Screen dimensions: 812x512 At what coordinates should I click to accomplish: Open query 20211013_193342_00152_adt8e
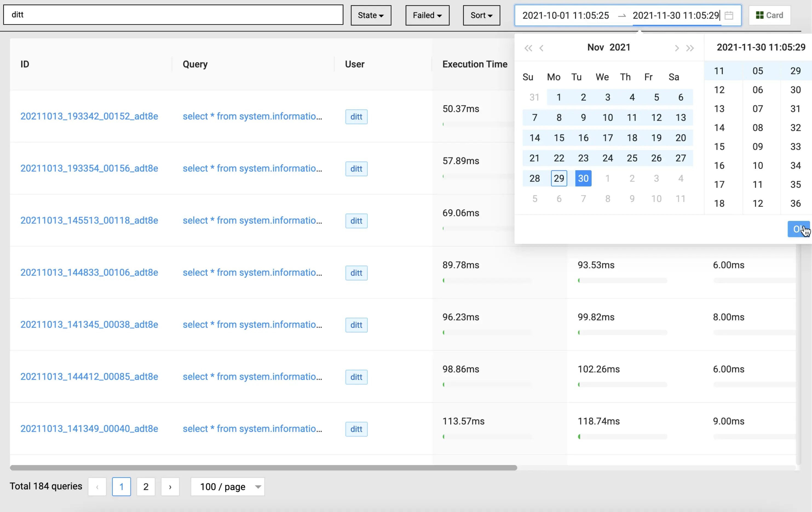point(89,116)
